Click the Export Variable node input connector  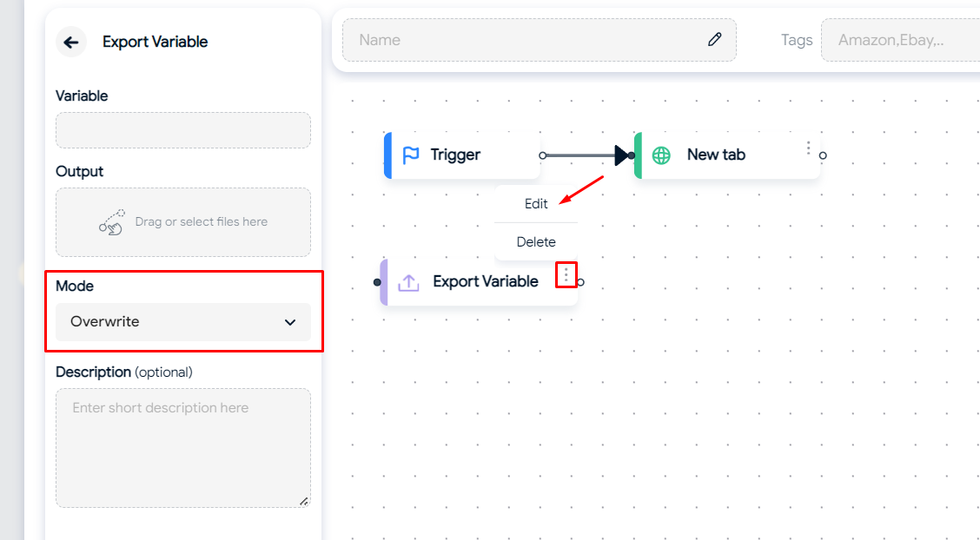point(377,282)
